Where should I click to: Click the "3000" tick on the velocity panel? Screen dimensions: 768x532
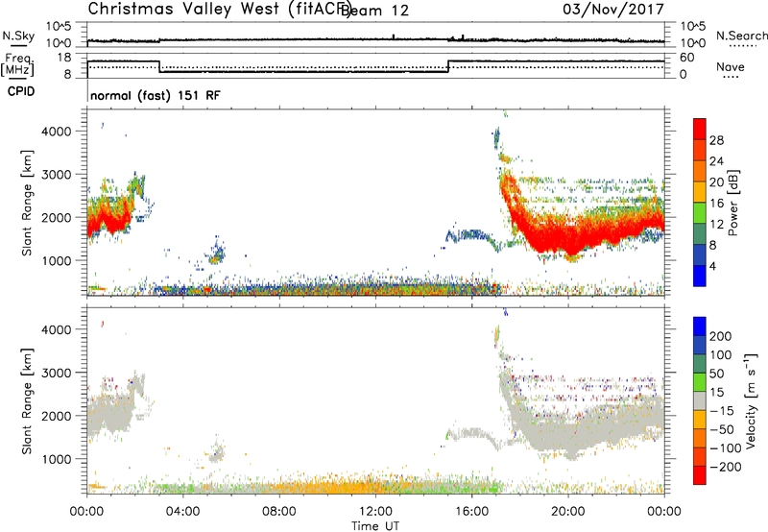click(57, 373)
